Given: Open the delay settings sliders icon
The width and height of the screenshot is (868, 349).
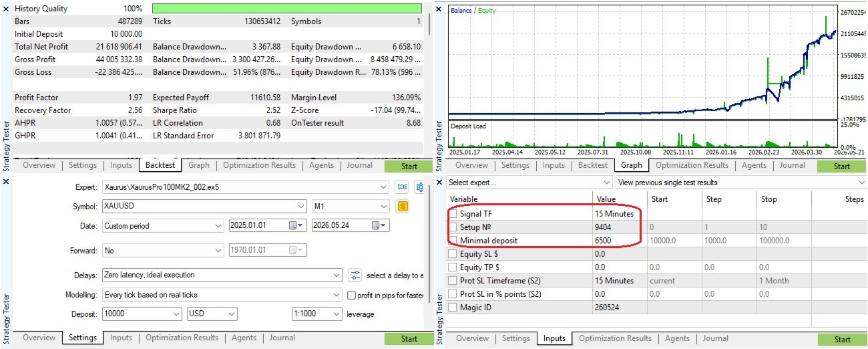Looking at the screenshot, I should 355,275.
